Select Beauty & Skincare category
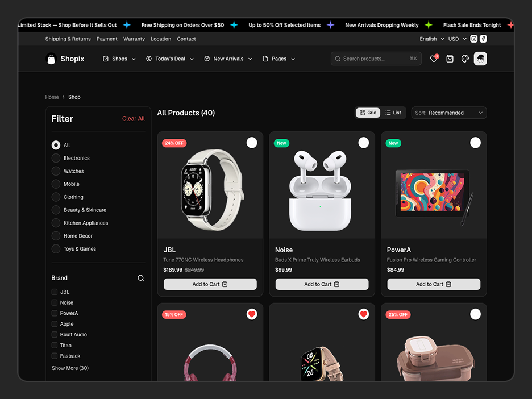532x399 pixels. click(56, 210)
